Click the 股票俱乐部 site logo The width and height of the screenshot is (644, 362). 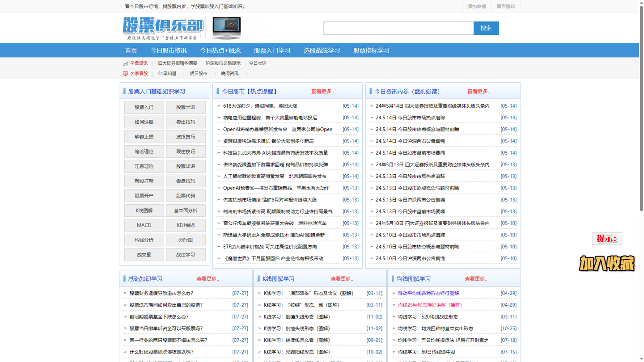163,28
